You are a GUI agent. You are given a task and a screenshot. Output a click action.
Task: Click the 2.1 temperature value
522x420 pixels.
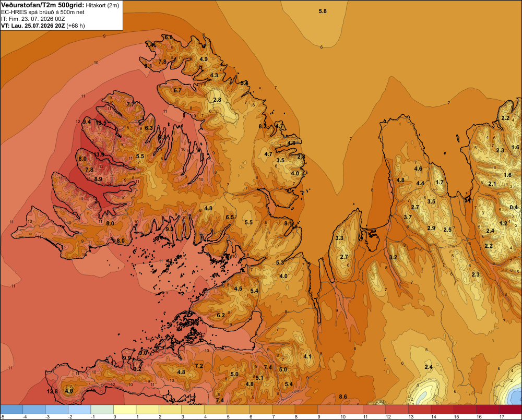click(x=492, y=184)
